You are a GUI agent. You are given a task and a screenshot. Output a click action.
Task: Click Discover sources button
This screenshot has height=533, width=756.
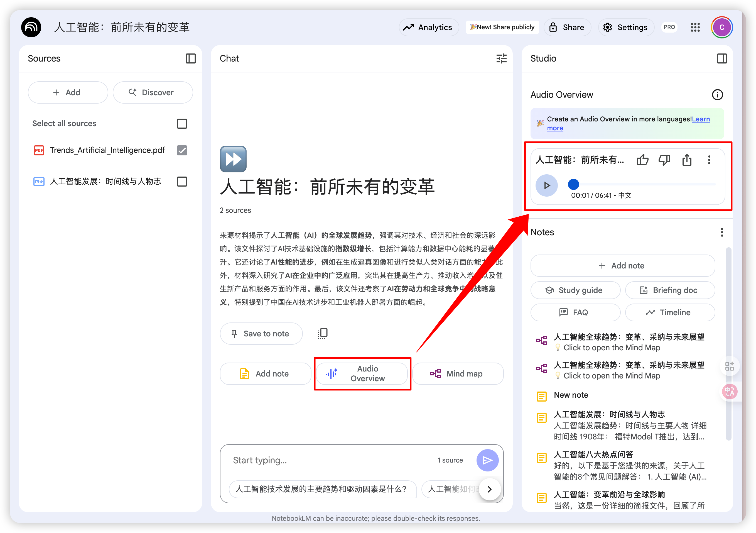pyautogui.click(x=153, y=92)
